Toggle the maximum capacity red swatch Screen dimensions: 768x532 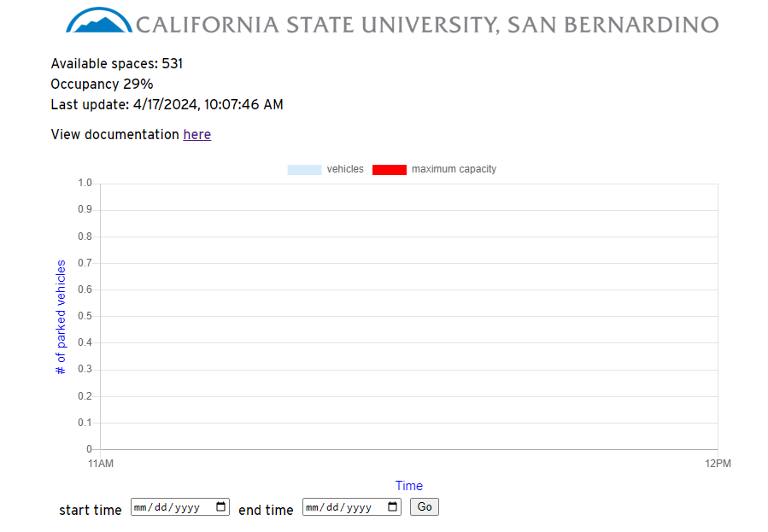click(x=390, y=169)
